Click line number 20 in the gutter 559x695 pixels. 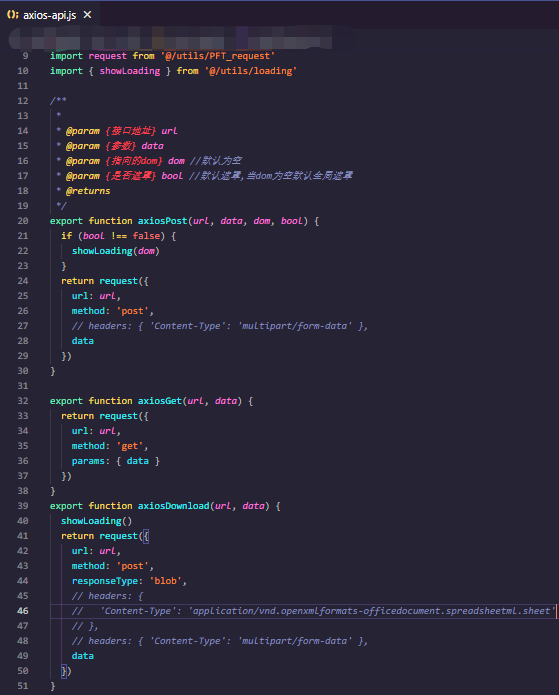(23, 221)
